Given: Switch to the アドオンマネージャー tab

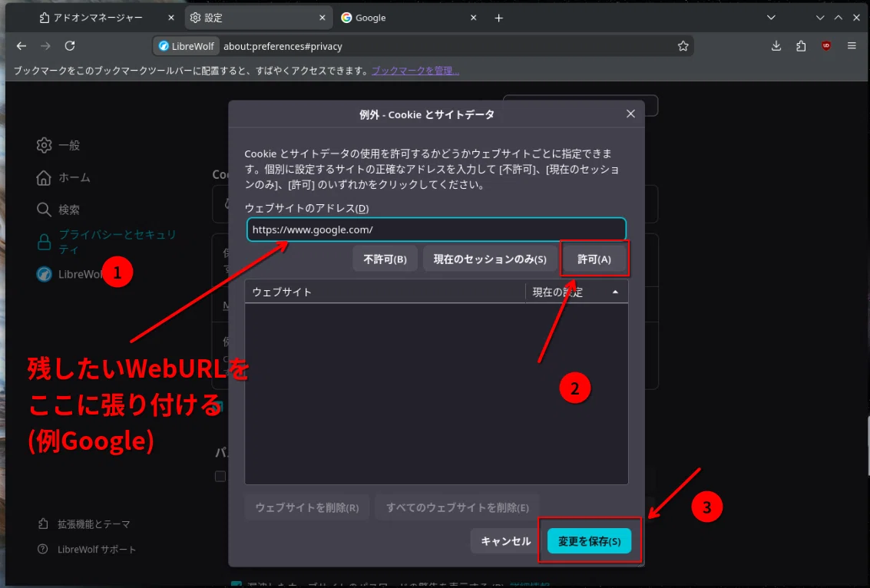Looking at the screenshot, I should tap(107, 18).
